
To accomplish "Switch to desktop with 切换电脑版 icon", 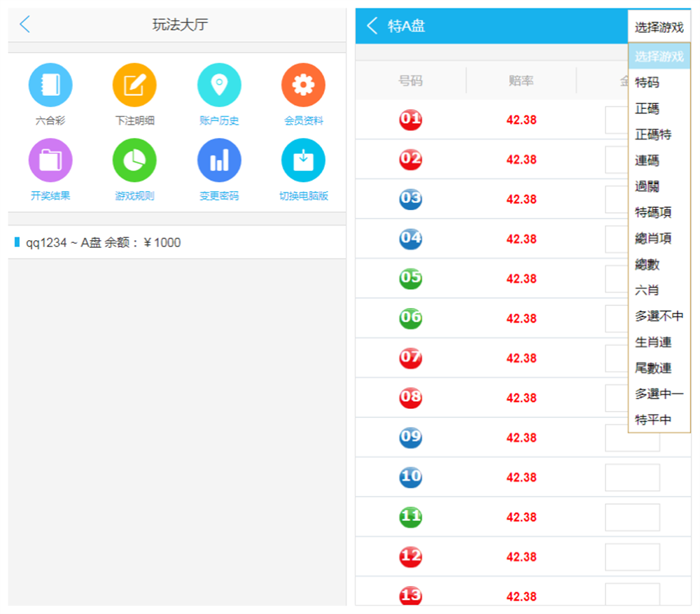I will click(302, 160).
